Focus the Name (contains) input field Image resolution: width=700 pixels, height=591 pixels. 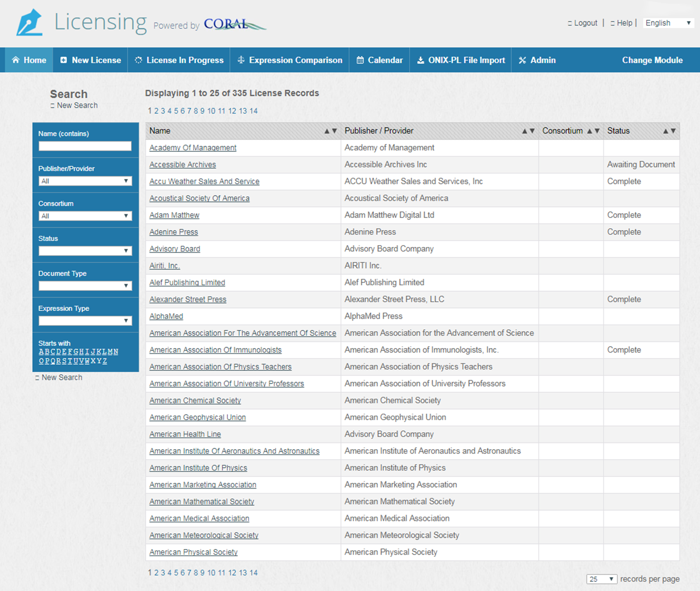click(85, 146)
